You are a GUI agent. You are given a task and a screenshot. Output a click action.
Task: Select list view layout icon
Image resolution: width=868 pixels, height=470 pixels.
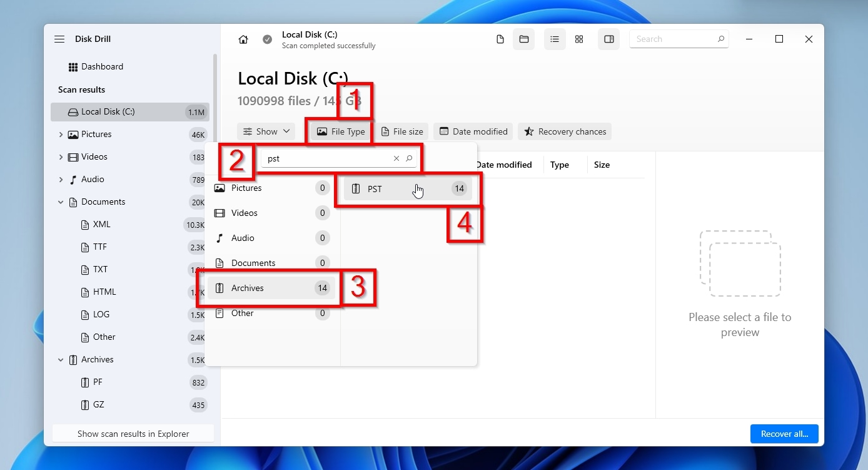[x=555, y=39]
